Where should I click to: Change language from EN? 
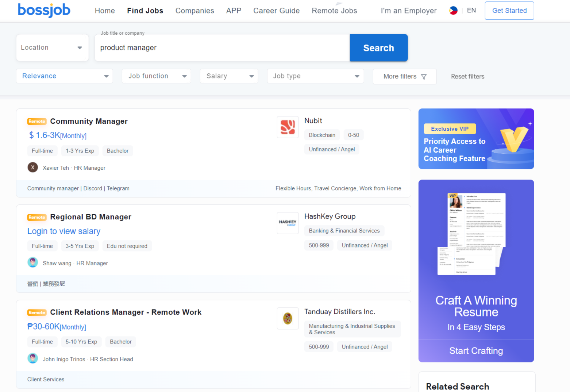tap(471, 10)
